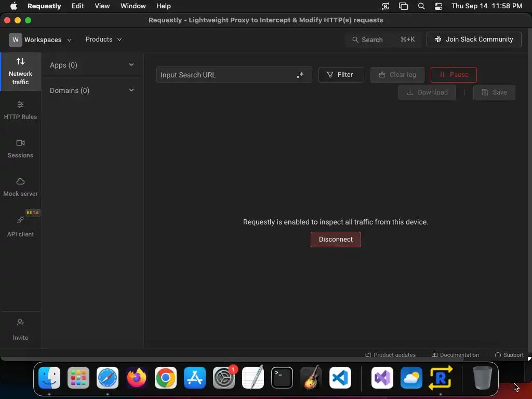Open the Sessions section
This screenshot has width=532, height=399.
point(20,149)
